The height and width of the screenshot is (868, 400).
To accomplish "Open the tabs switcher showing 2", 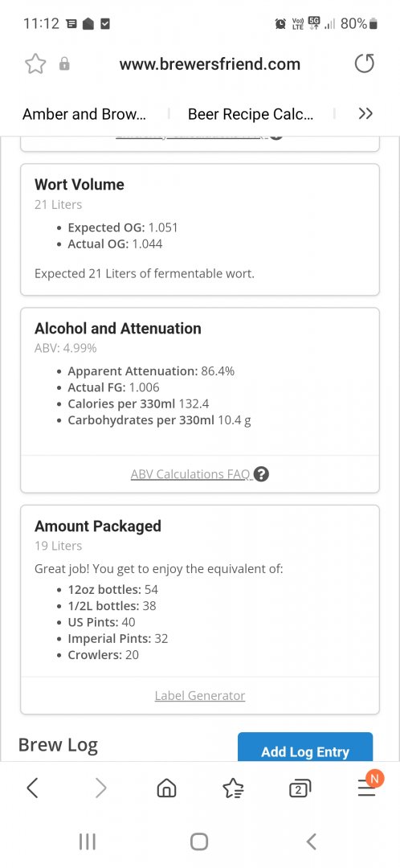I will (300, 788).
